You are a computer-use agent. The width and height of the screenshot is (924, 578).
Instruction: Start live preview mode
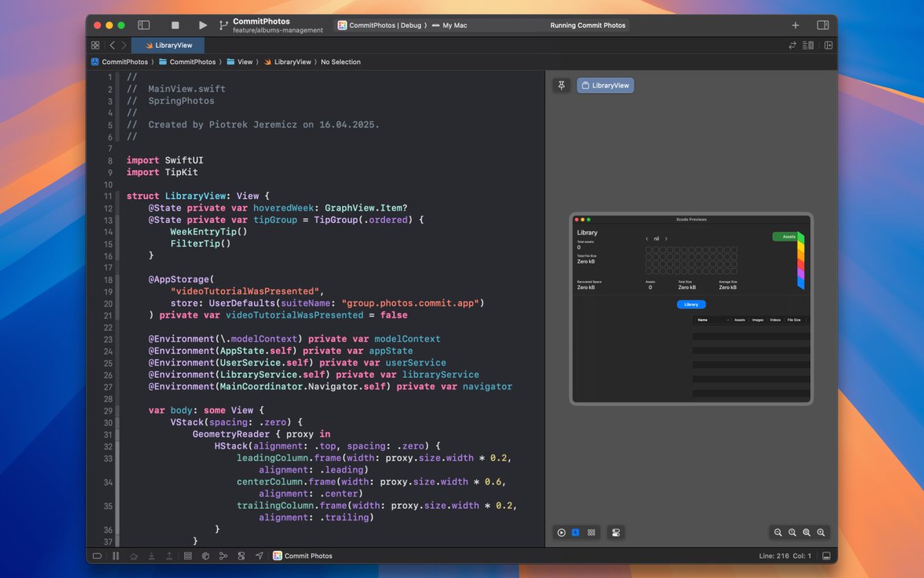pyautogui.click(x=561, y=533)
